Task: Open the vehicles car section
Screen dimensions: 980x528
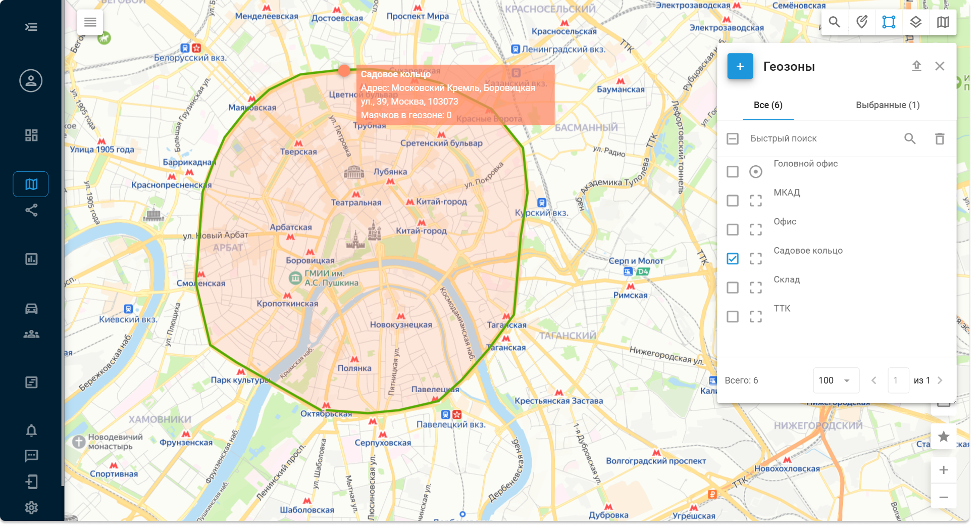Action: (x=31, y=309)
